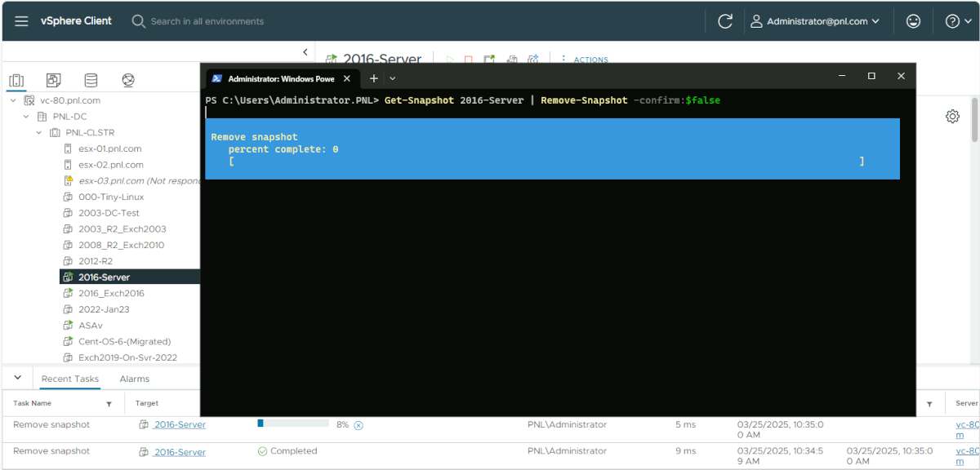Cancel the running Remove snapshot task
The width and height of the screenshot is (980, 470).
(358, 425)
